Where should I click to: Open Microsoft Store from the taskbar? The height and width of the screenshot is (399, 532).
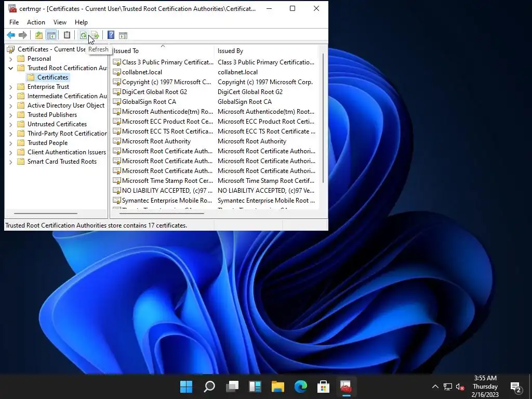(x=323, y=387)
